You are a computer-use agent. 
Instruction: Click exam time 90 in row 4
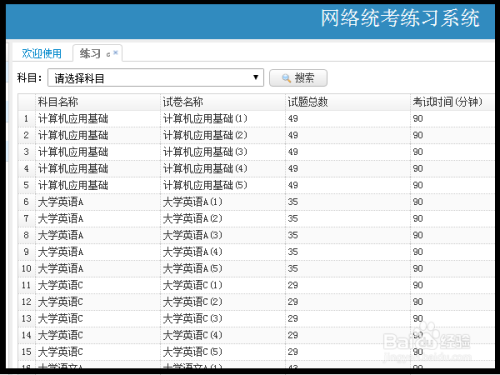pos(418,169)
